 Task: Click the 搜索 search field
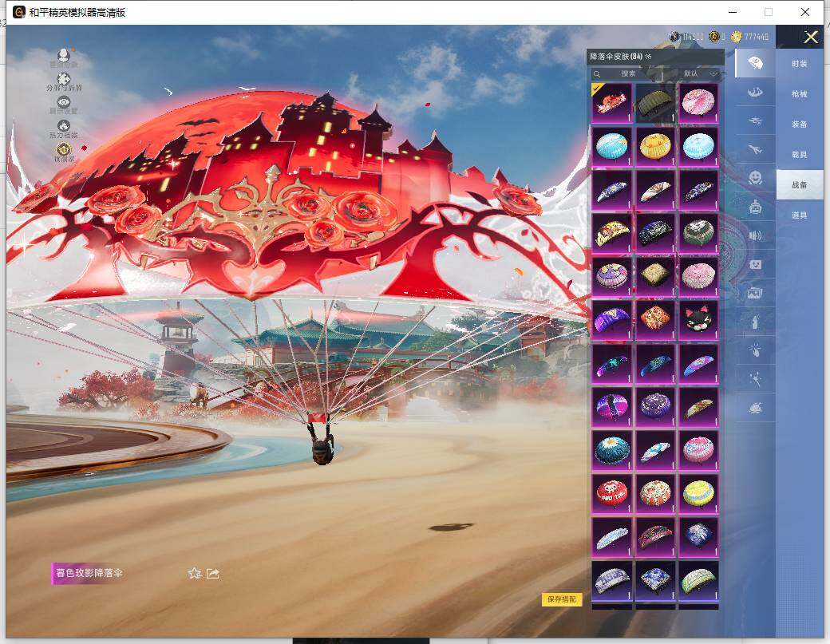coord(628,73)
